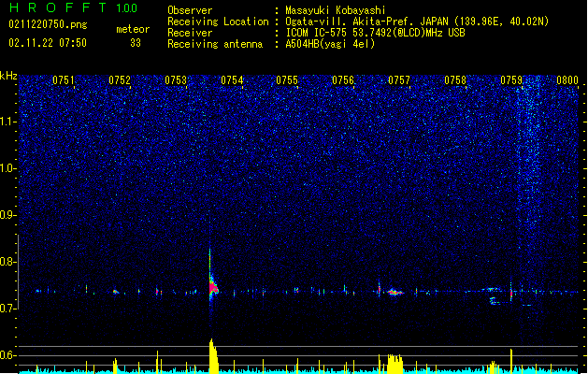
Task: Click the 0759 time axis label
Action: coord(511,80)
